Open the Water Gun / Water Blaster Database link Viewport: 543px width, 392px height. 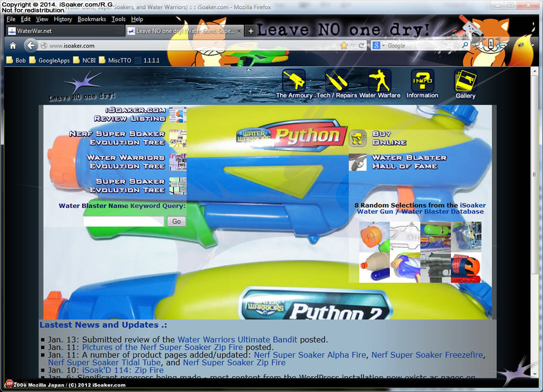421,211
